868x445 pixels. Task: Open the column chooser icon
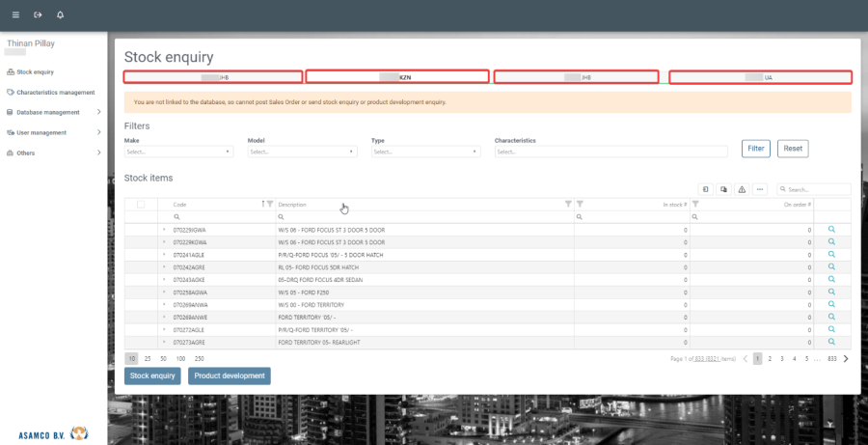706,190
